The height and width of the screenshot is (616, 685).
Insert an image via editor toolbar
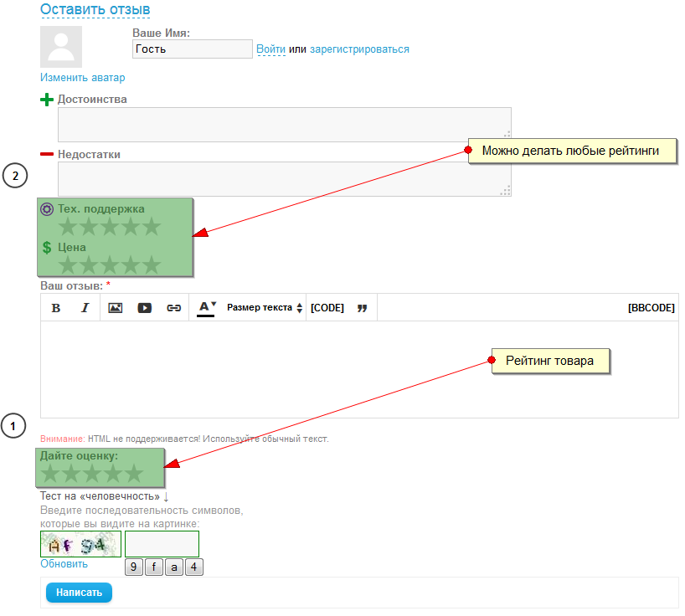coord(116,308)
